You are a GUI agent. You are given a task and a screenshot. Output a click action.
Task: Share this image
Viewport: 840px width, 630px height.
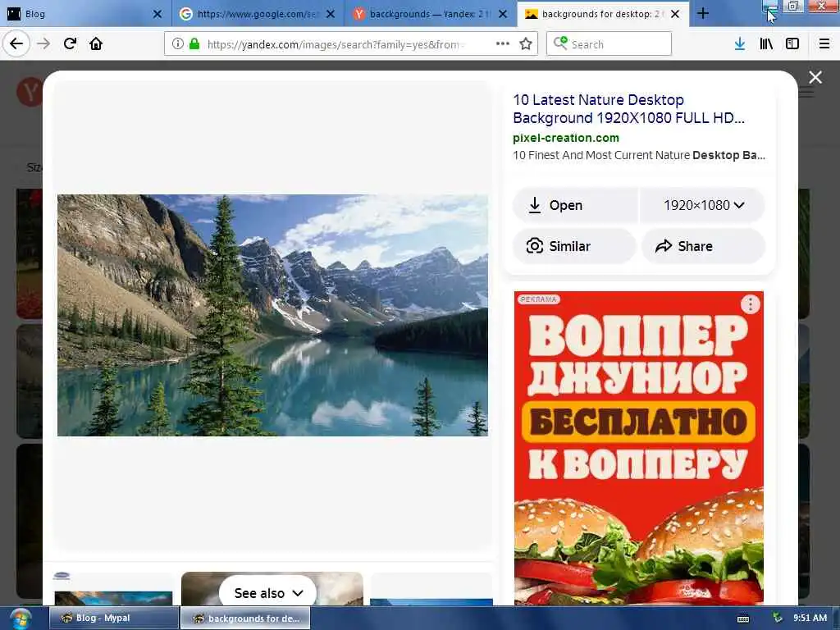[703, 246]
